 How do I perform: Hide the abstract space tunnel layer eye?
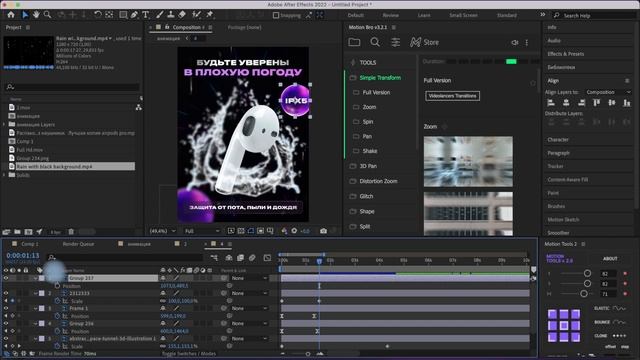(6, 338)
